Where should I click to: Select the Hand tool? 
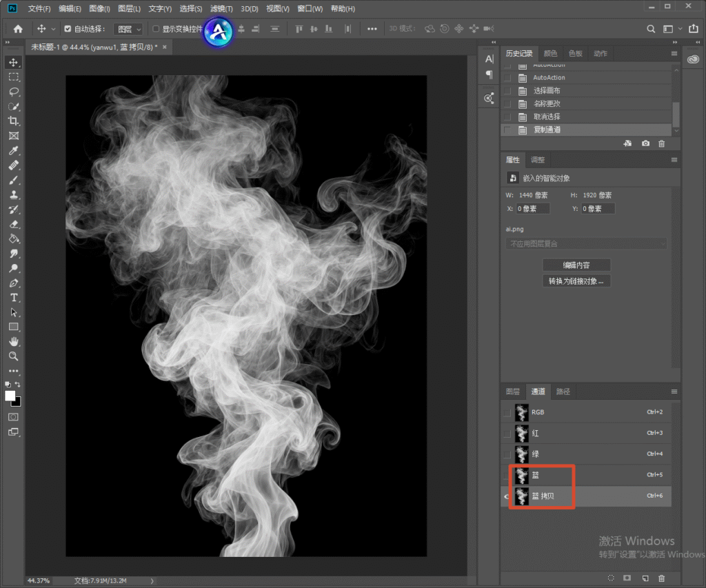pyautogui.click(x=14, y=342)
